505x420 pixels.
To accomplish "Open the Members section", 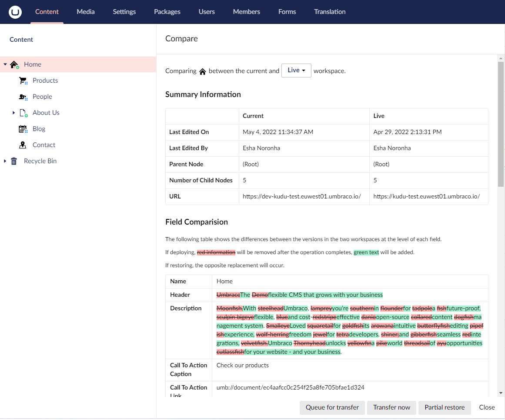I will pyautogui.click(x=247, y=12).
